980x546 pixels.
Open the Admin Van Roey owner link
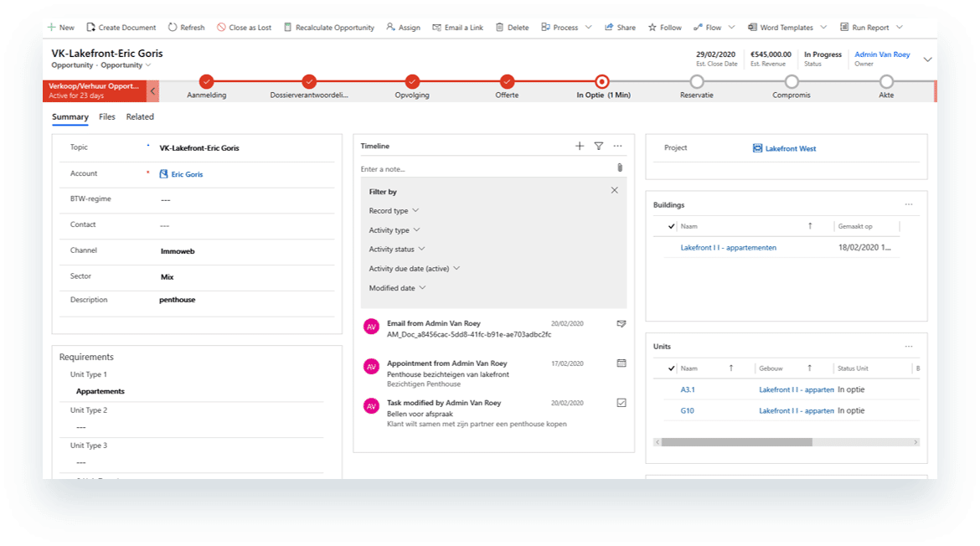tap(882, 54)
